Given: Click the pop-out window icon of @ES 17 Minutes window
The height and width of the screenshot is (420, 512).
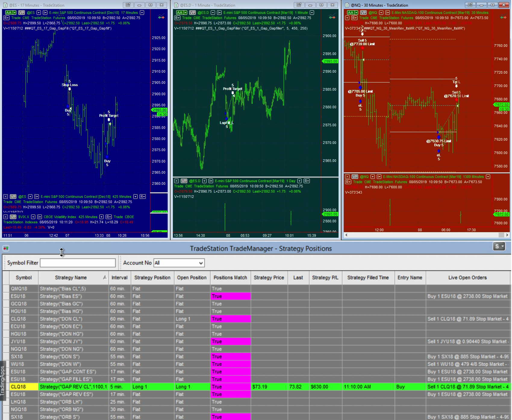Looking at the screenshot, I should pos(128,5).
